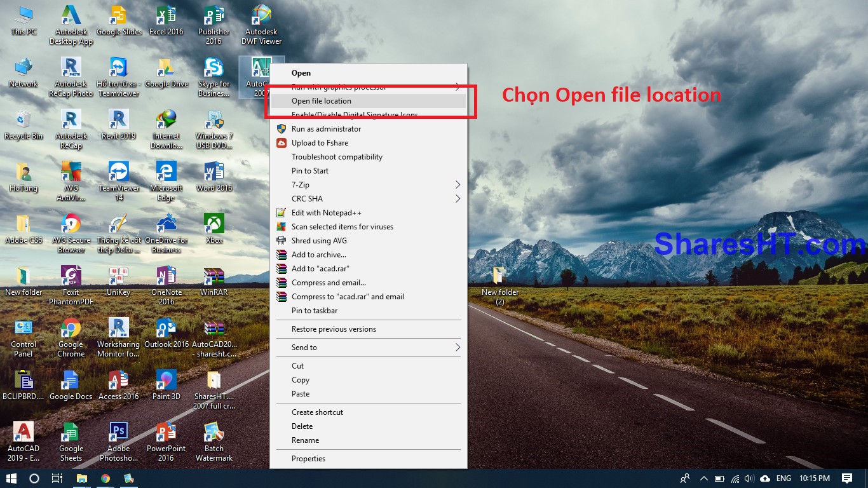
Task: Click the Autodesk DWF Viewer icon
Action: (x=261, y=25)
